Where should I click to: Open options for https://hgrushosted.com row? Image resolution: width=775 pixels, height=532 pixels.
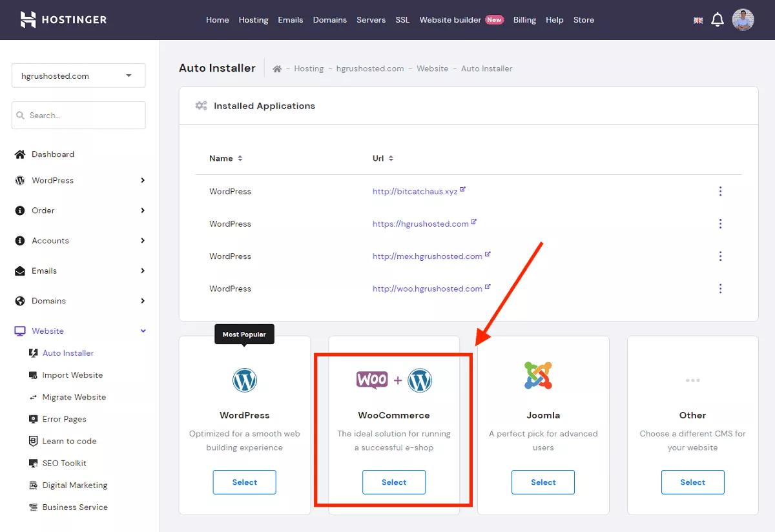(x=720, y=223)
